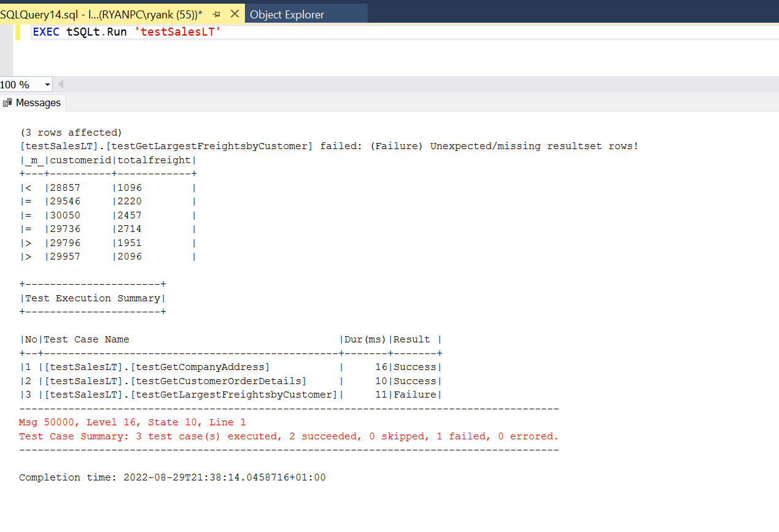Click the red Msg 50000 error line

click(x=132, y=422)
